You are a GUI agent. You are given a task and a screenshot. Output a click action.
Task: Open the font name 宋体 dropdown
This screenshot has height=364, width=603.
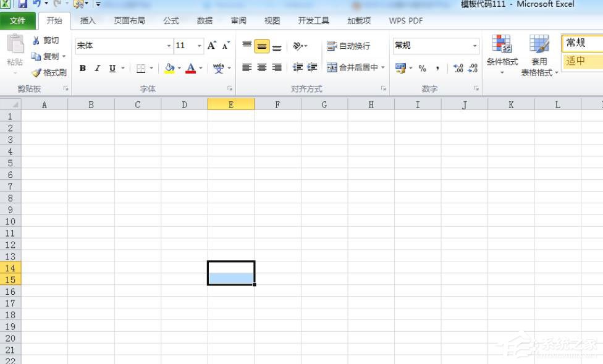coord(169,45)
